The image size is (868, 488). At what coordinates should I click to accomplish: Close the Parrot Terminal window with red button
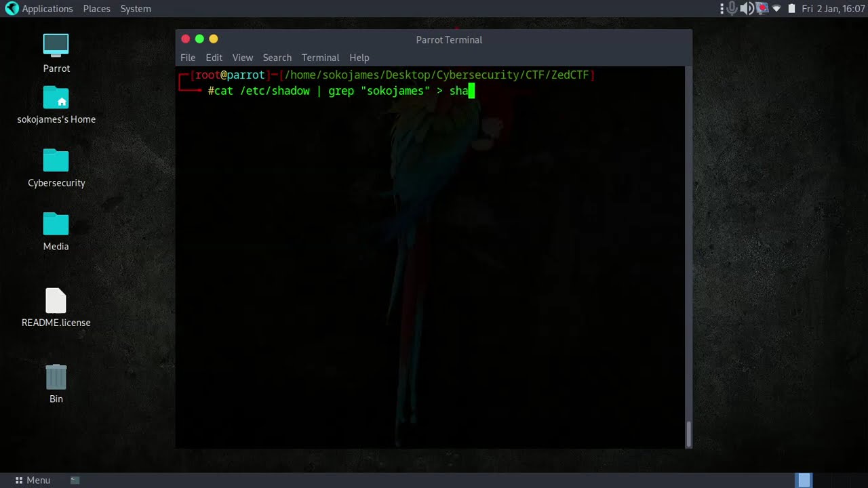(186, 39)
